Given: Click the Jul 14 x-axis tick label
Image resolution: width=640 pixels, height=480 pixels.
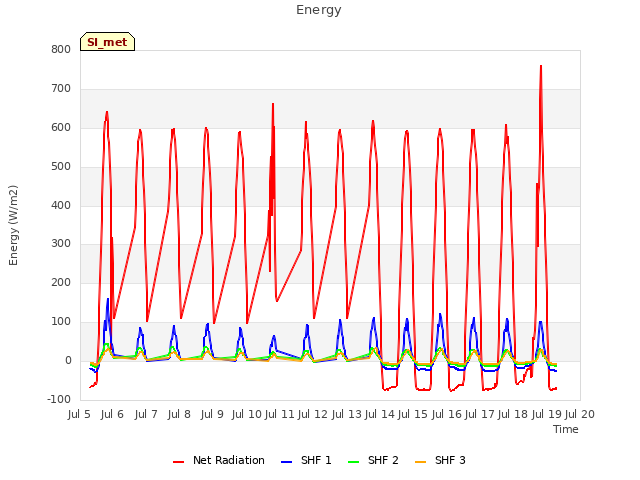Looking at the screenshot, I should pos(380,414).
